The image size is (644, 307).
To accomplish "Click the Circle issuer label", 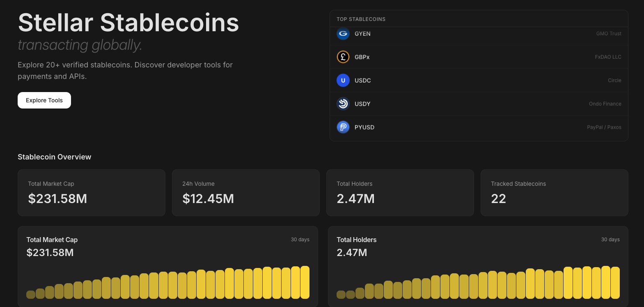I will pyautogui.click(x=614, y=81).
